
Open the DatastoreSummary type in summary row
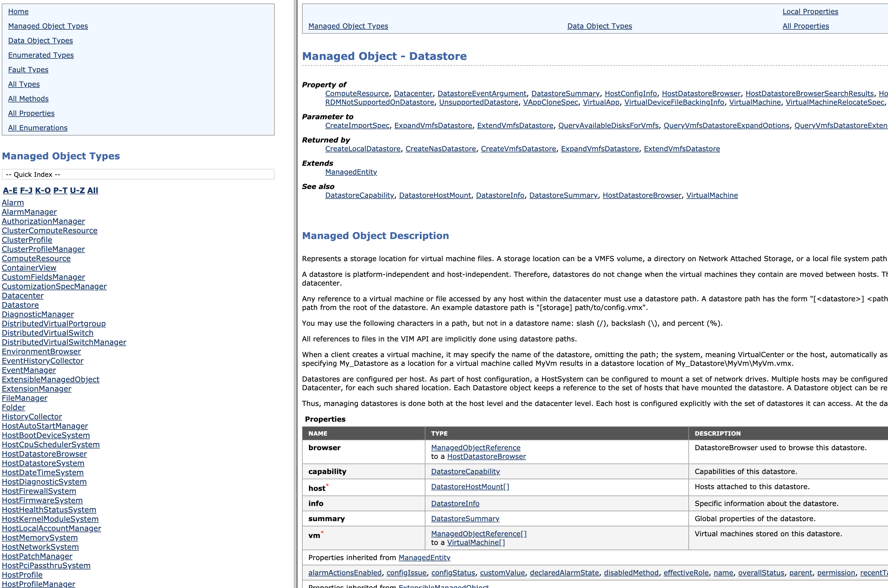click(465, 518)
